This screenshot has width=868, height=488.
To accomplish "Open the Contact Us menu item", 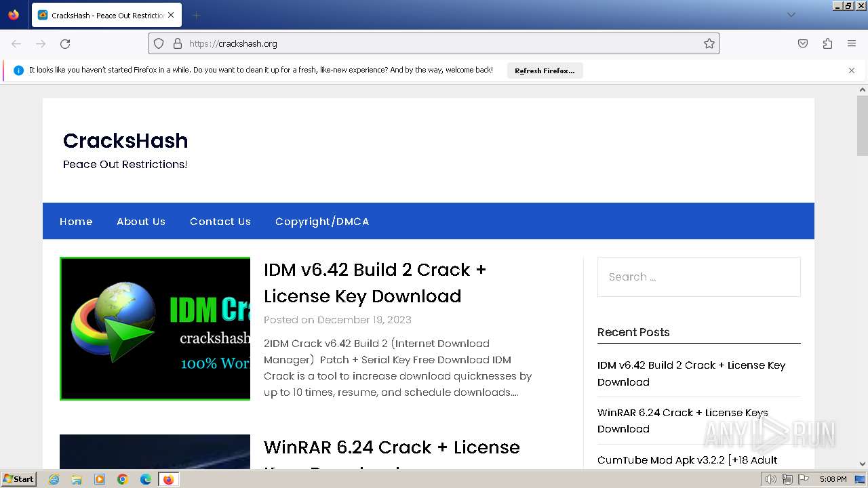I will (x=220, y=222).
